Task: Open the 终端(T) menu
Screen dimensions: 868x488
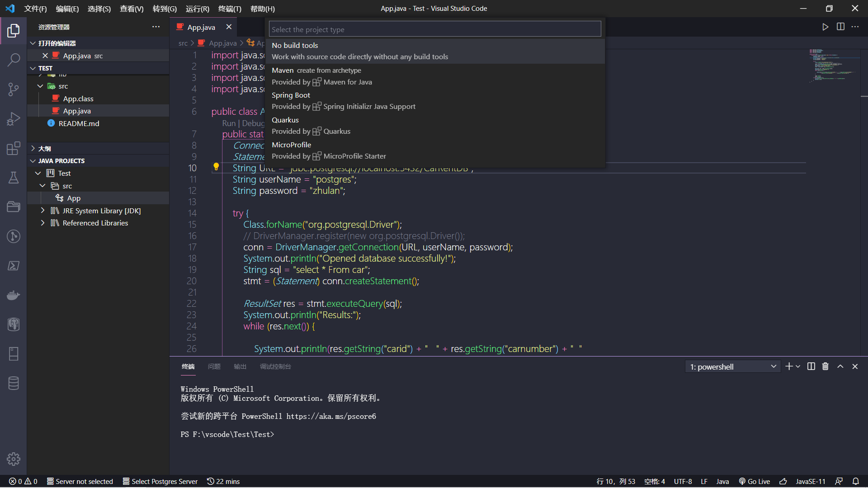Action: (x=229, y=9)
